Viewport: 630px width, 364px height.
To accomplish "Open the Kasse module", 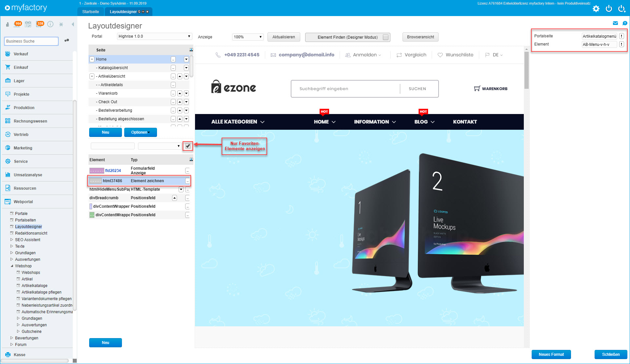I will tap(37, 354).
